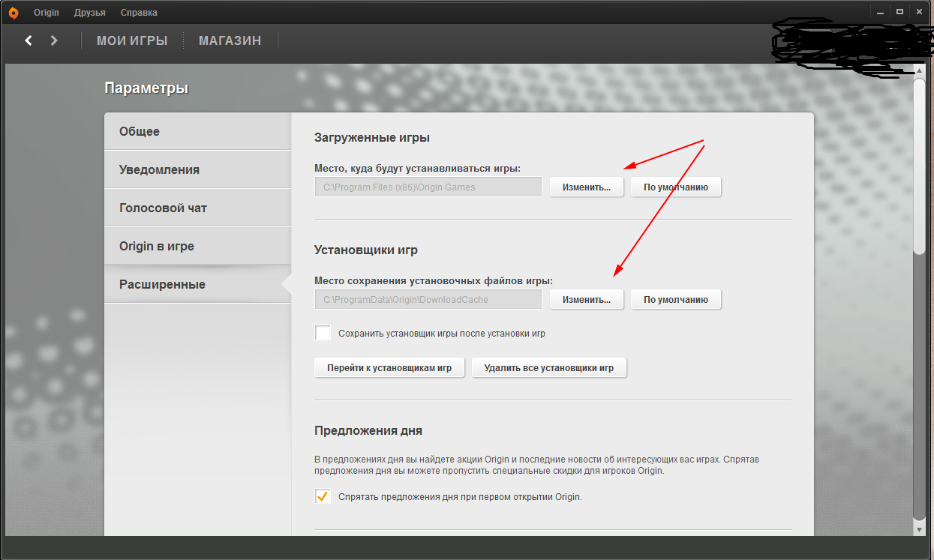Image resolution: width=934 pixels, height=560 pixels.
Task: Click Удалить все установщики игр button
Action: click(x=549, y=368)
